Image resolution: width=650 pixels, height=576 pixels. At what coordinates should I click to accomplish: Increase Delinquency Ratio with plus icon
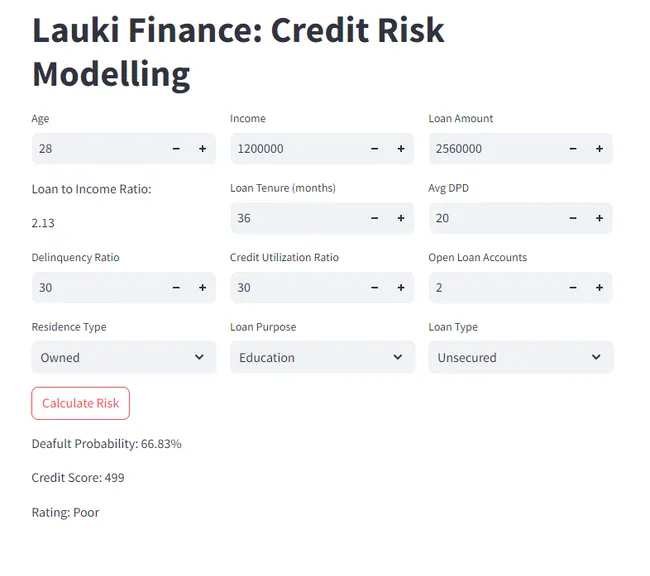[x=202, y=288]
